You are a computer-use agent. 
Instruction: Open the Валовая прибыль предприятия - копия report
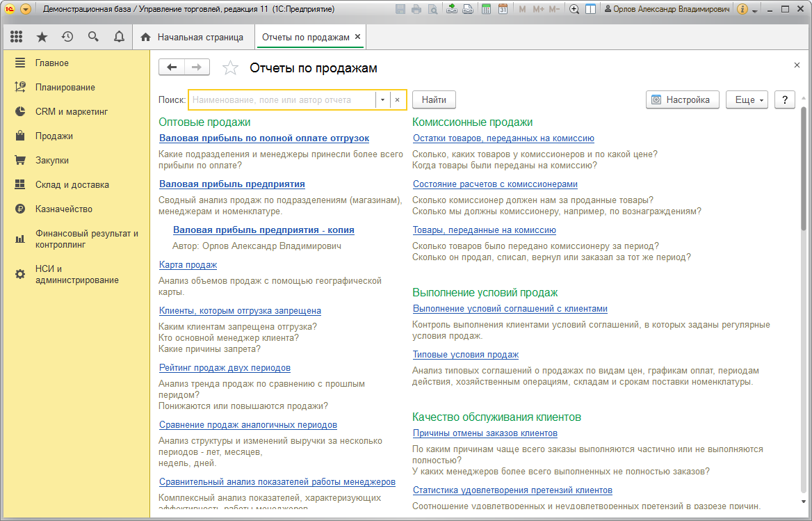pyautogui.click(x=263, y=230)
